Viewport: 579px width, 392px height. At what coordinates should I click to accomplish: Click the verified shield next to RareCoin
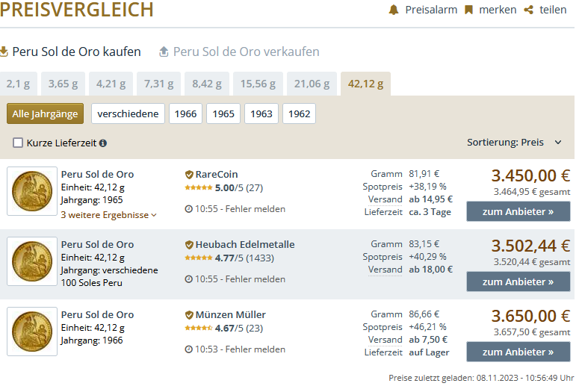tap(189, 175)
